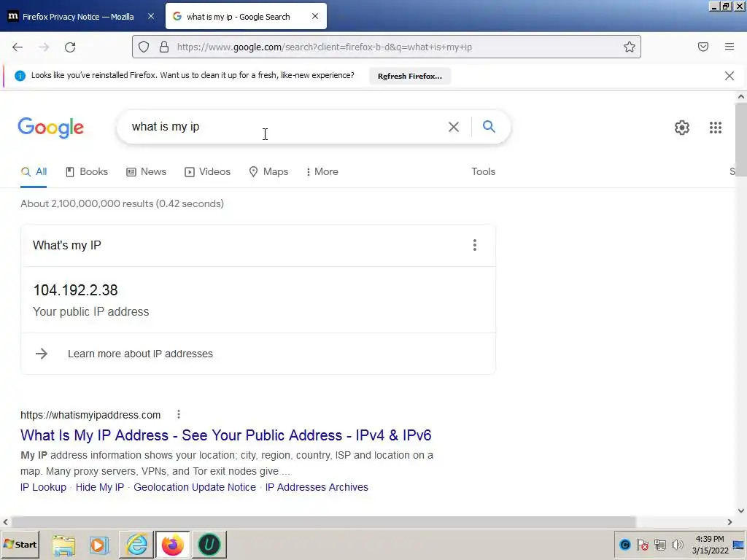The image size is (747, 560).
Task: Click the https://whatismyipaddress.com URL text
Action: 90,415
